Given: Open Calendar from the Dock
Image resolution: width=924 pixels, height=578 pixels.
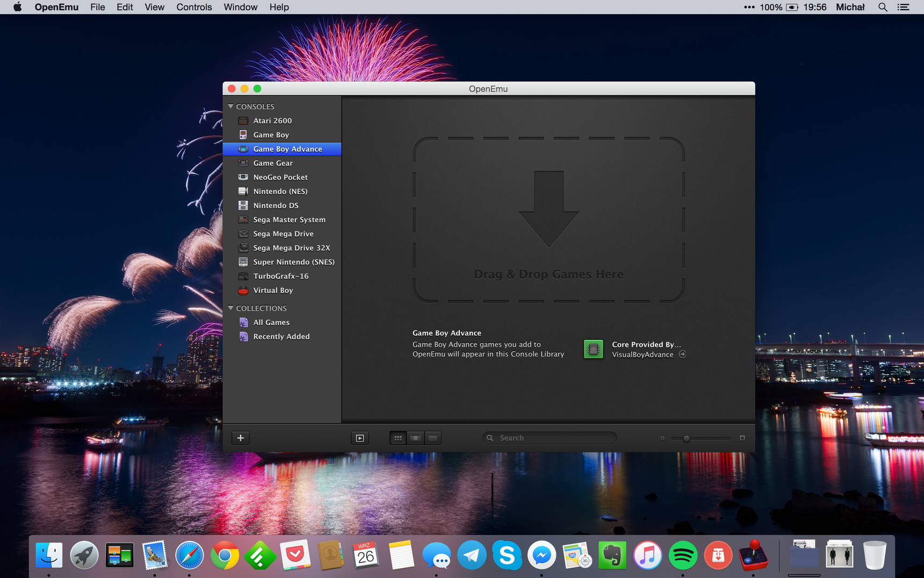Looking at the screenshot, I should [x=365, y=555].
